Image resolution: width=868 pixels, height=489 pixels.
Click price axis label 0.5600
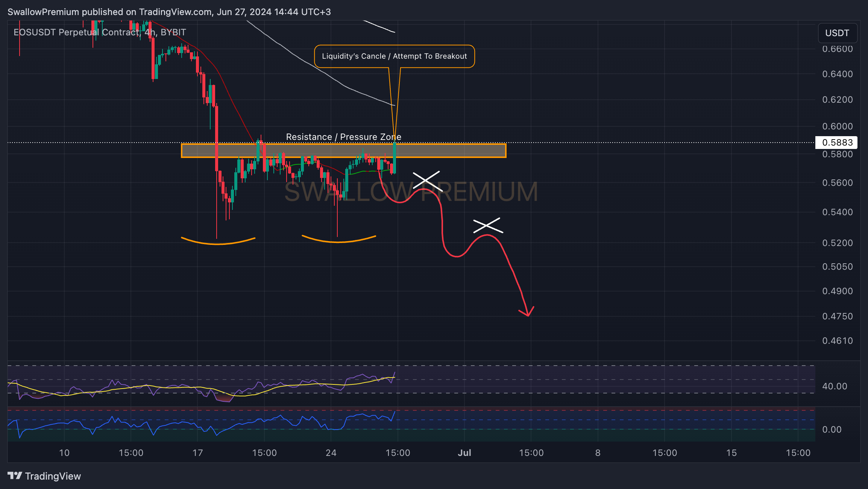(x=838, y=183)
